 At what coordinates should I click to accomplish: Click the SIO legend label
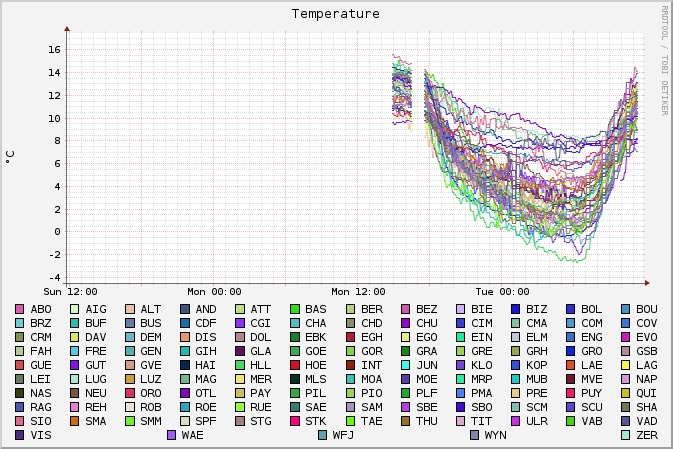pos(41,421)
